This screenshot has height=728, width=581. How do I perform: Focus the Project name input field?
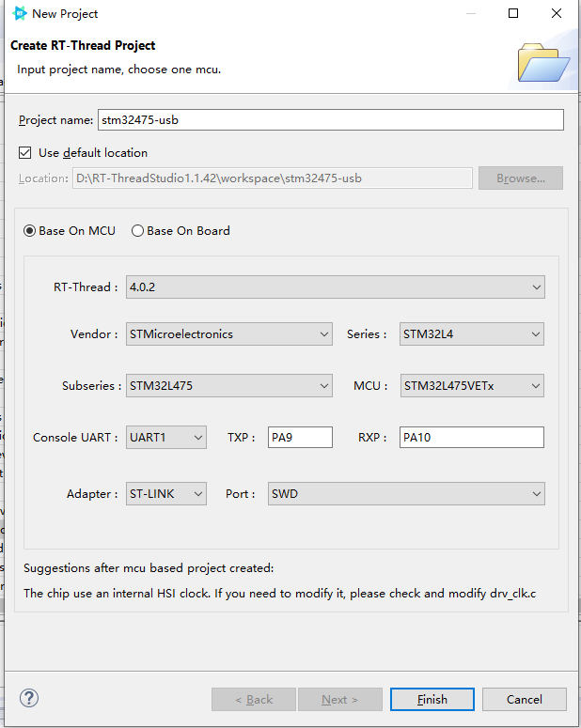(x=331, y=120)
